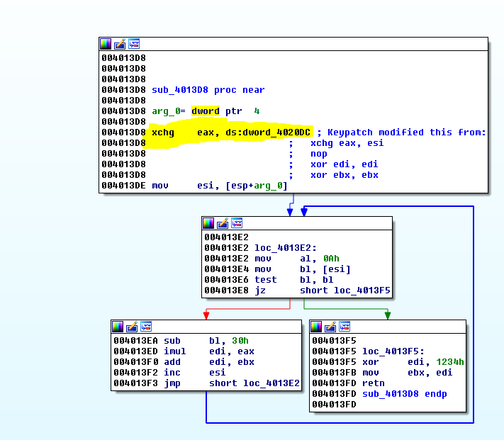The width and height of the screenshot is (504, 440).
Task: Open color picker on the 004013EA block
Action: tap(118, 327)
